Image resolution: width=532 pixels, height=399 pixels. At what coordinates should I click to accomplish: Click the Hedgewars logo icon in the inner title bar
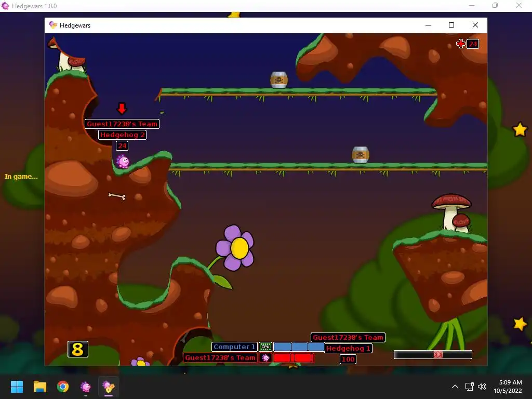(53, 25)
